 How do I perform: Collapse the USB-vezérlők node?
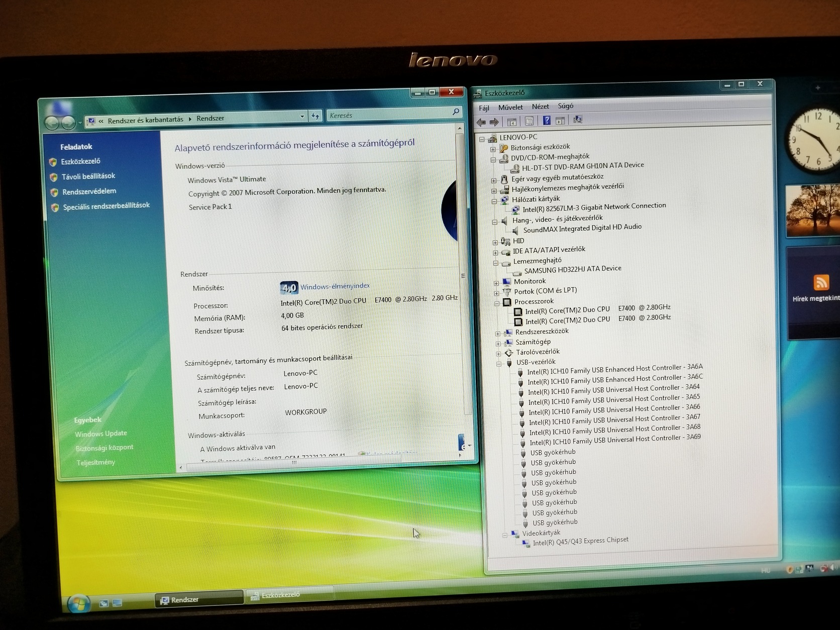pyautogui.click(x=499, y=363)
